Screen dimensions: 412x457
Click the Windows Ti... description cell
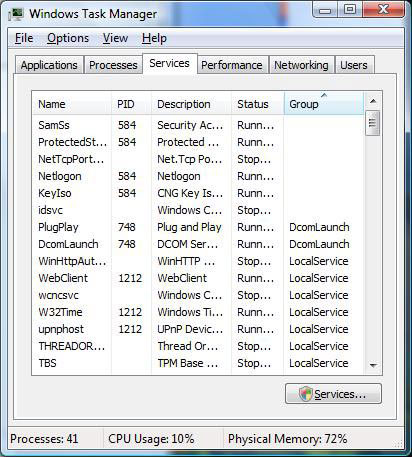[190, 312]
